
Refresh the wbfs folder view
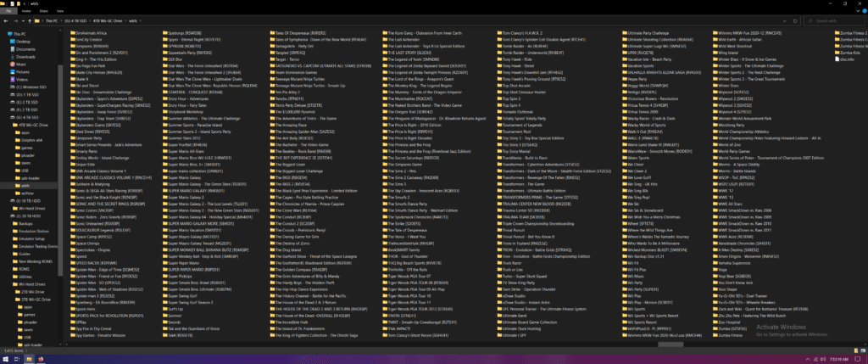coord(795,21)
